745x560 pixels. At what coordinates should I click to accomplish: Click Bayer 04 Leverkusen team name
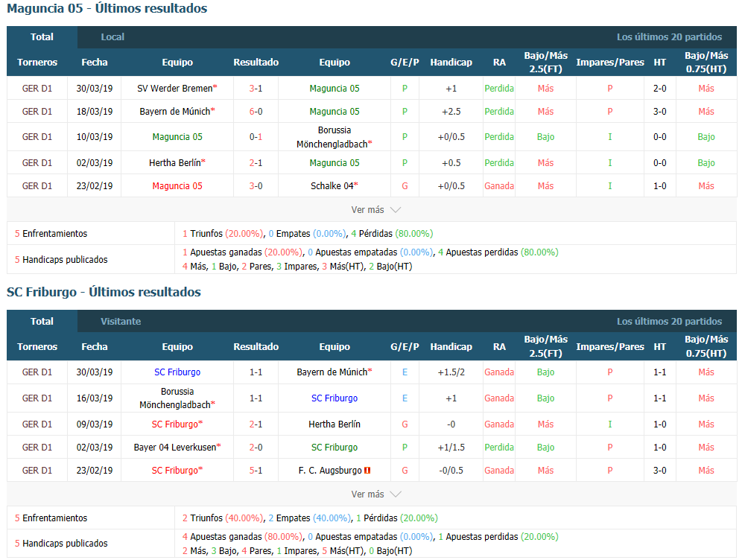pyautogui.click(x=177, y=448)
